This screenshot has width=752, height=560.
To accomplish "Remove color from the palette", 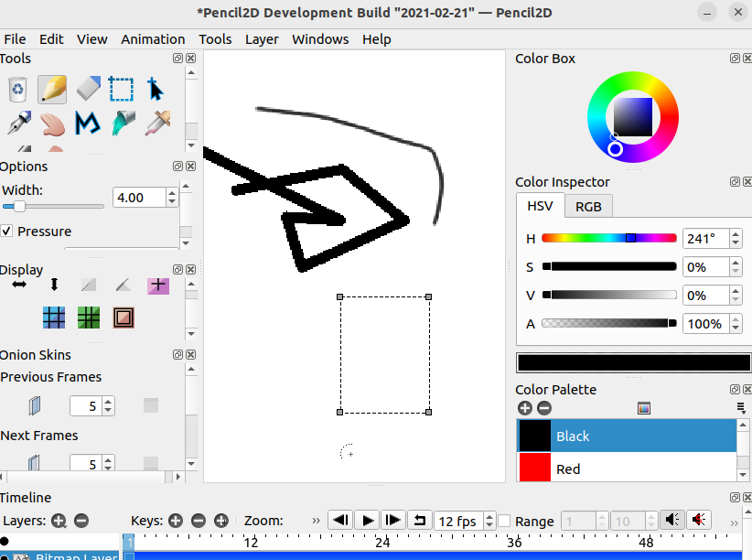I will (x=543, y=408).
